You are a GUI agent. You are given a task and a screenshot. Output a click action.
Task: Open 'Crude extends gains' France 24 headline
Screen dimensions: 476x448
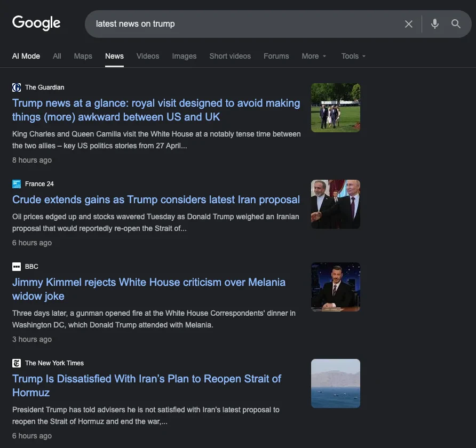click(156, 199)
